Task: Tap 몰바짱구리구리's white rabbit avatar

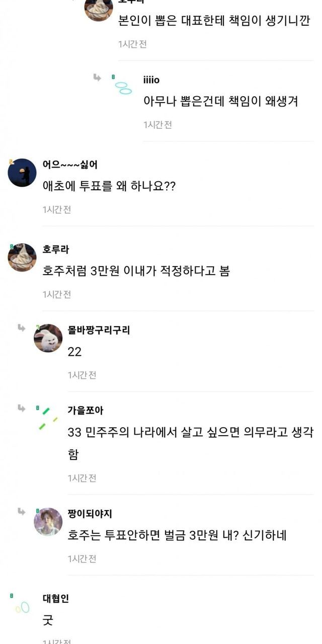Action: point(48,338)
